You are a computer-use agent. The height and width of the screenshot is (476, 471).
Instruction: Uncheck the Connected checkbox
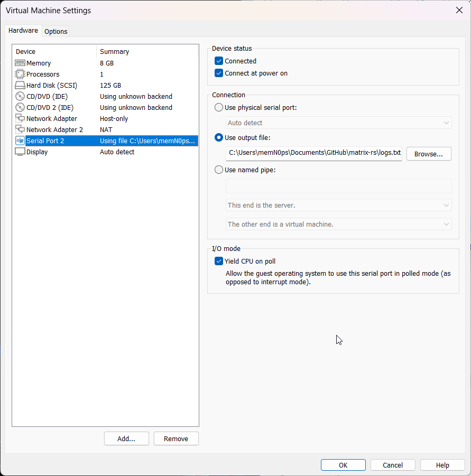pos(218,61)
